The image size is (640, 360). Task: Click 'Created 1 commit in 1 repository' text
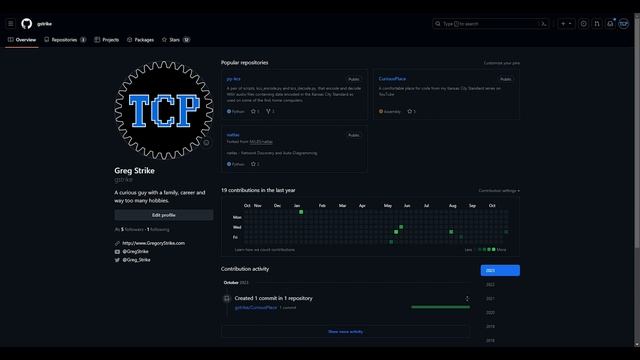pos(273,298)
